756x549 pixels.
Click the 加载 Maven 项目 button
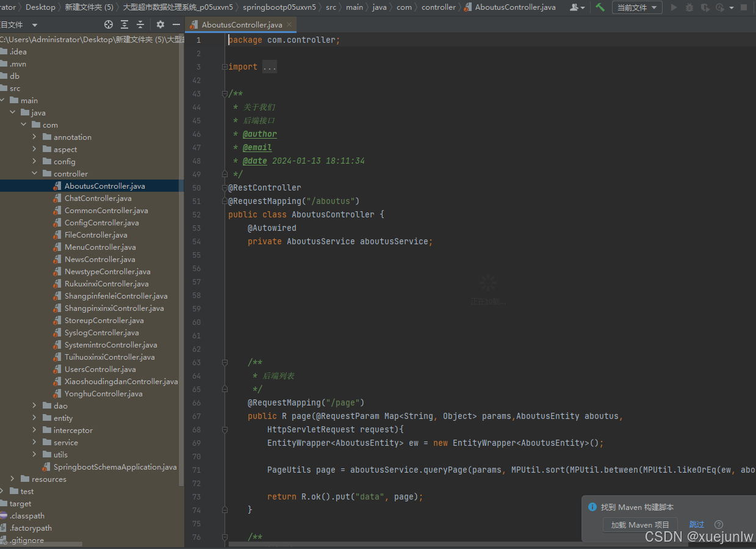pos(640,525)
